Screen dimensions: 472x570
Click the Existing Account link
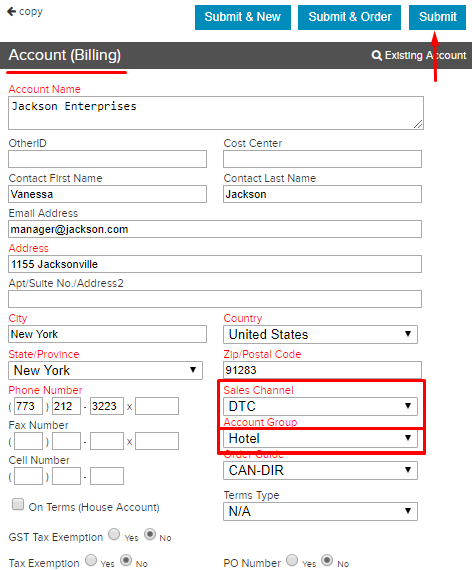coord(419,56)
